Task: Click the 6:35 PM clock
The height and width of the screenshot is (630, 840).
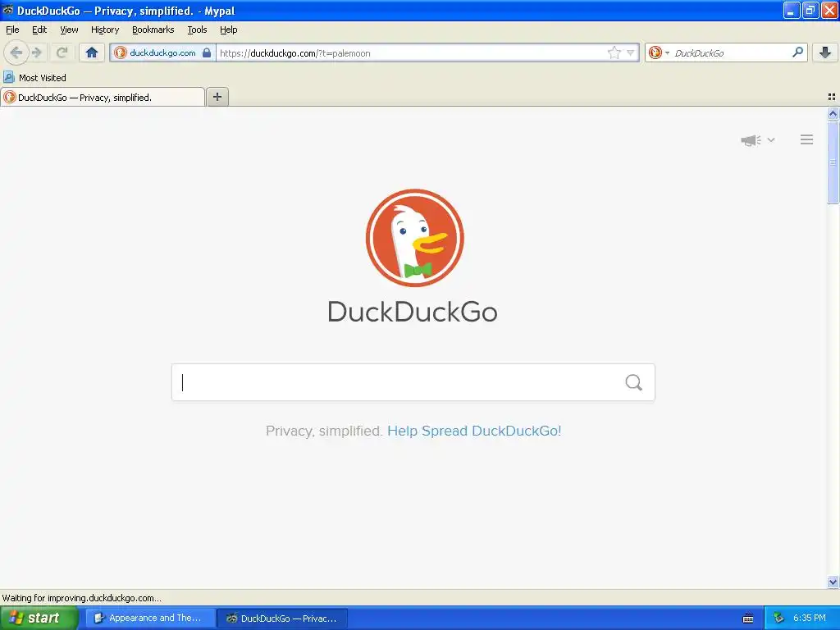Action: [810, 618]
